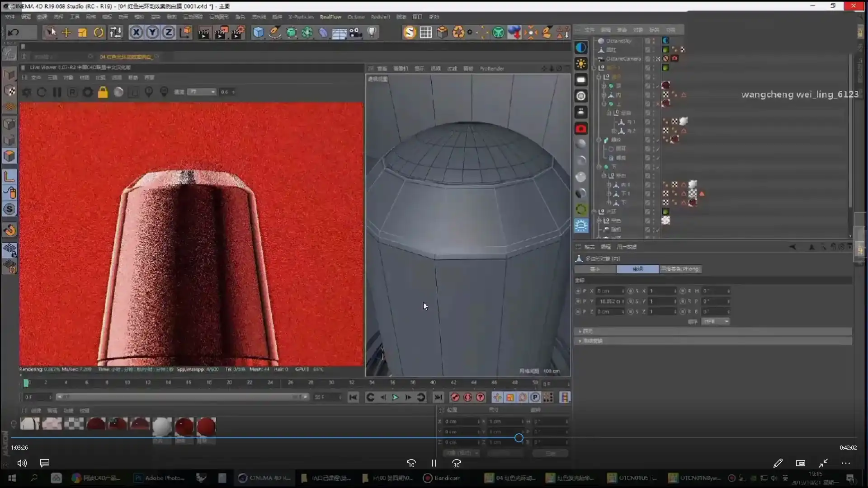Select the Move tool in the toolbar
868x488 pixels.
point(66,32)
